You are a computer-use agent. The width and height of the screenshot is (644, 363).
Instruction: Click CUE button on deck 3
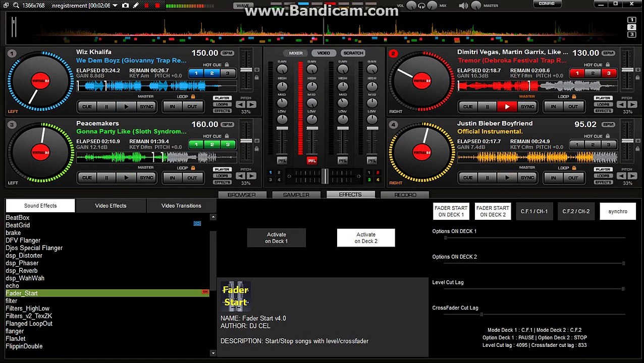click(x=87, y=177)
